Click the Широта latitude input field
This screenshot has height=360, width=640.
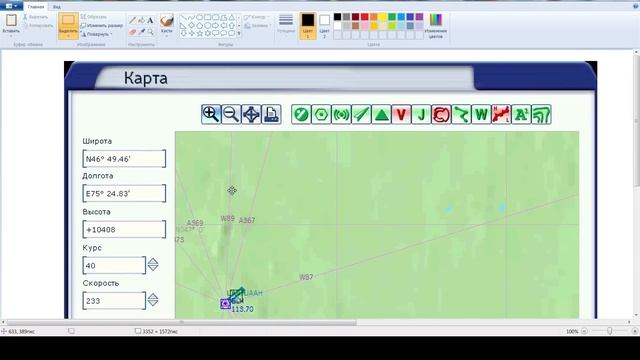tap(124, 159)
